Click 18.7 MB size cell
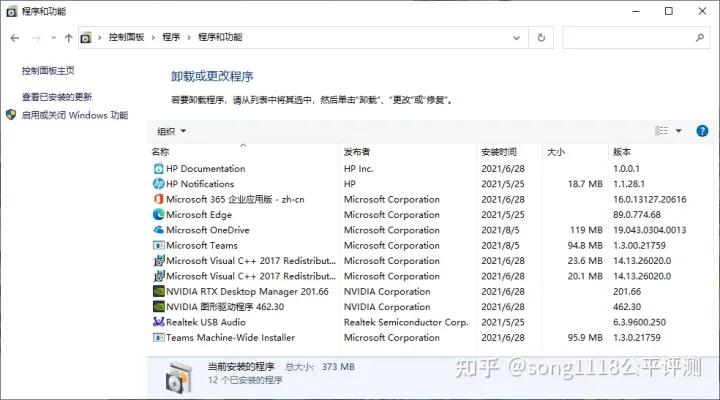 pyautogui.click(x=585, y=184)
